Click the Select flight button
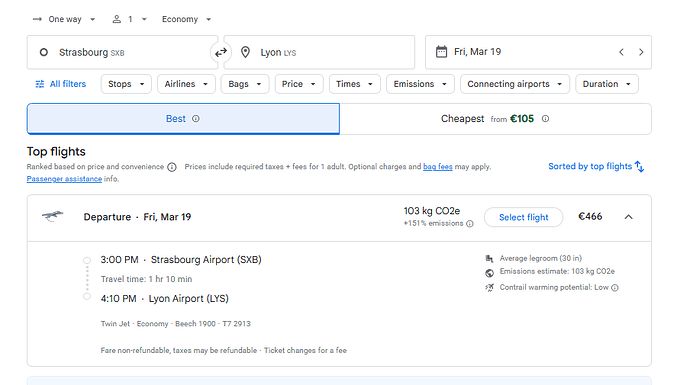 (x=524, y=217)
